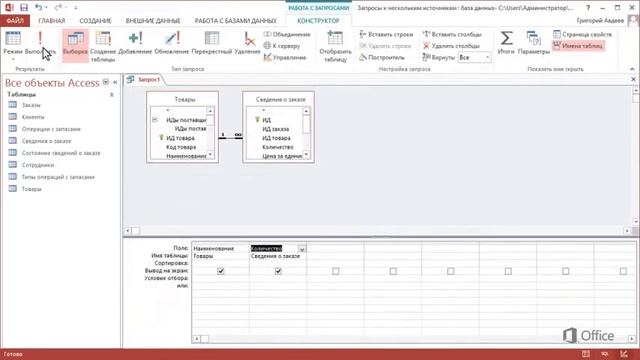640x360 pixels.
Task: Select Состояние сведений о заказе table
Action: [61, 153]
